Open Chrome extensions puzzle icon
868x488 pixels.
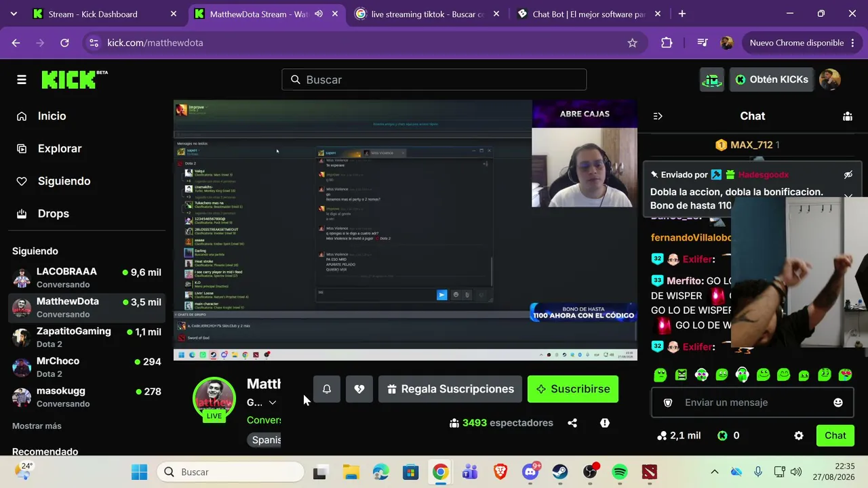667,43
